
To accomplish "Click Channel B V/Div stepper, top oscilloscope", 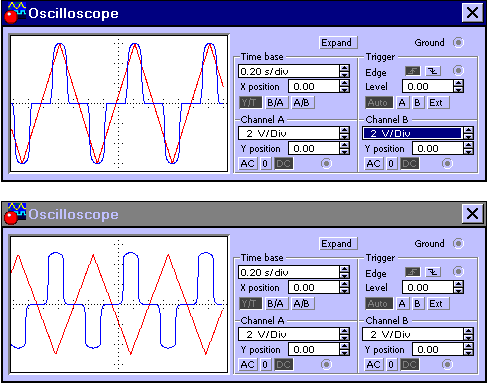I will coord(468,133).
